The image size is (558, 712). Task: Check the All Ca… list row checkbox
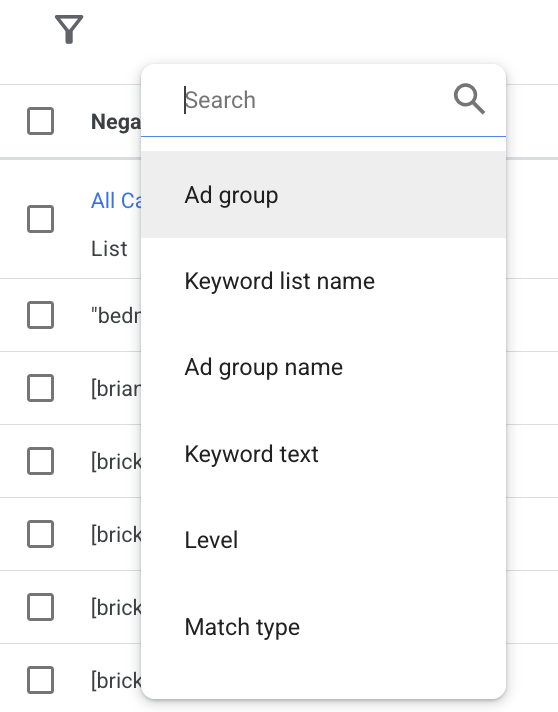click(x=40, y=219)
